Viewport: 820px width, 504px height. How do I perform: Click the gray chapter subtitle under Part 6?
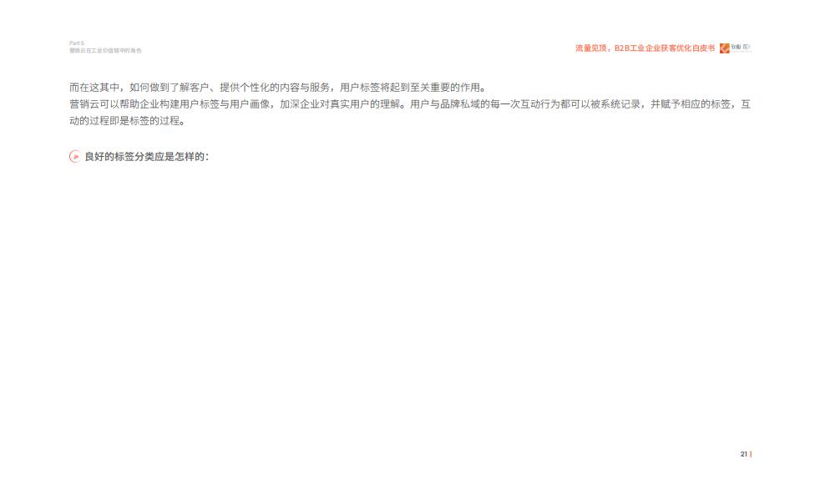click(106, 51)
